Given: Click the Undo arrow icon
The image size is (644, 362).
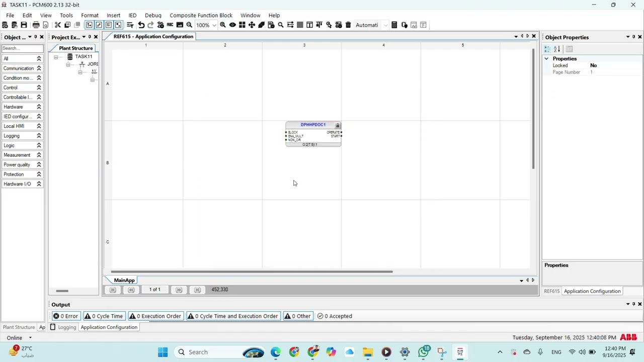Looking at the screenshot, I should [x=141, y=25].
